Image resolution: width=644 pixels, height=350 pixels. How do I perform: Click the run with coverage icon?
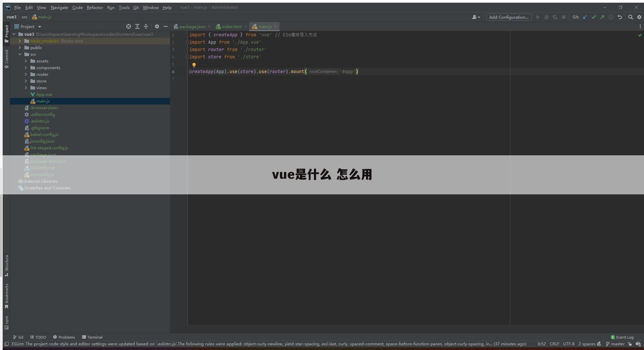click(555, 17)
